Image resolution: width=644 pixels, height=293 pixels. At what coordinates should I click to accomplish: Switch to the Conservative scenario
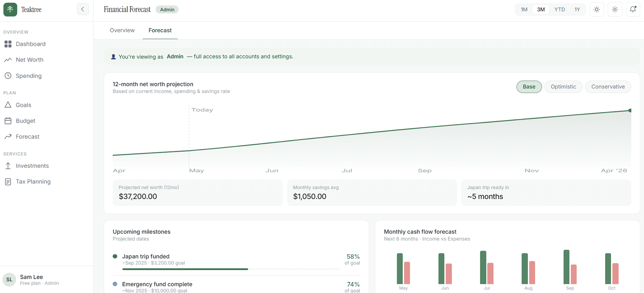click(x=608, y=87)
